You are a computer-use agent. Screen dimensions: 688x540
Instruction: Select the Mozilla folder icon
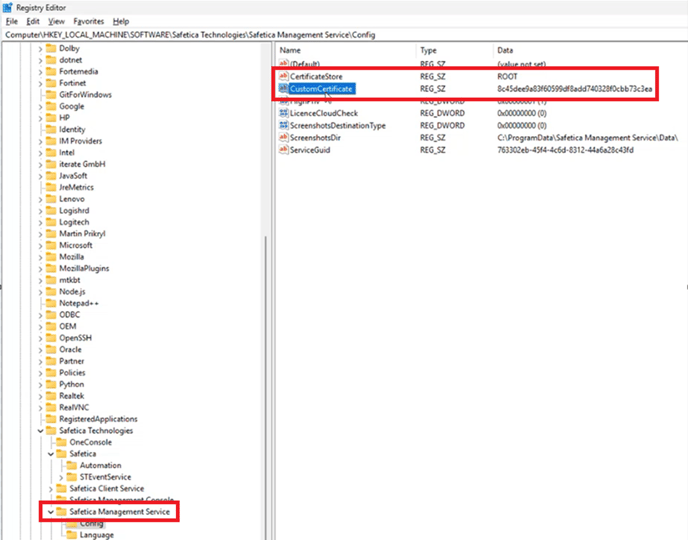point(51,257)
